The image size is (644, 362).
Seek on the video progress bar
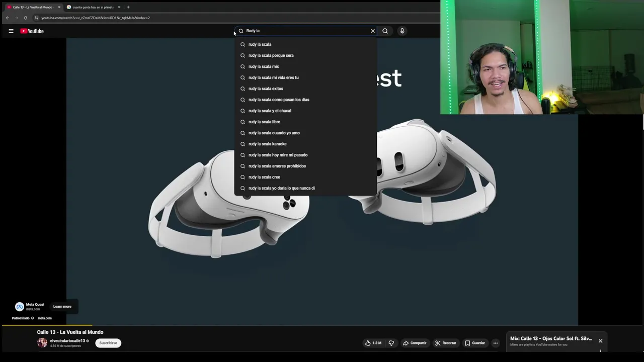coord(322,325)
